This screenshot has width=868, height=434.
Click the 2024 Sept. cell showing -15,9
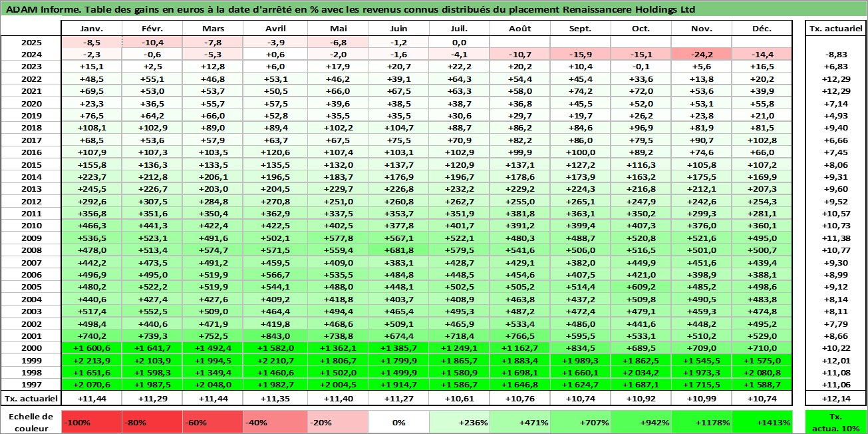(581, 54)
